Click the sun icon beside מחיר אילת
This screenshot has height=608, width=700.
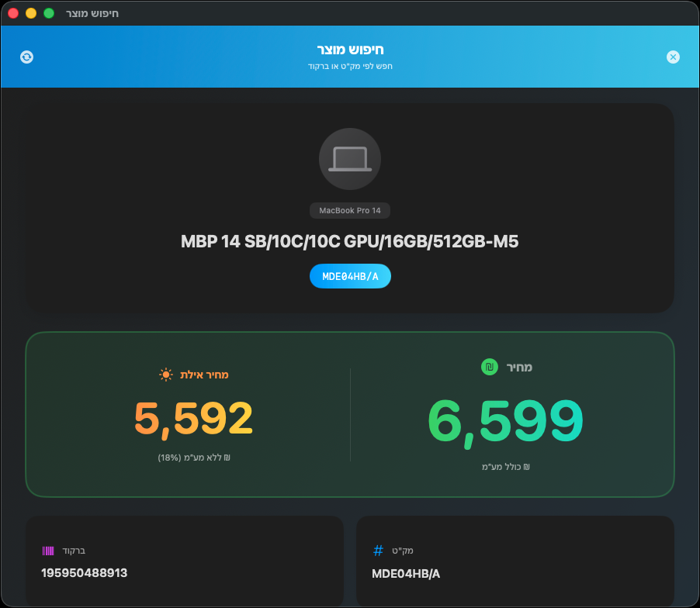tap(166, 375)
